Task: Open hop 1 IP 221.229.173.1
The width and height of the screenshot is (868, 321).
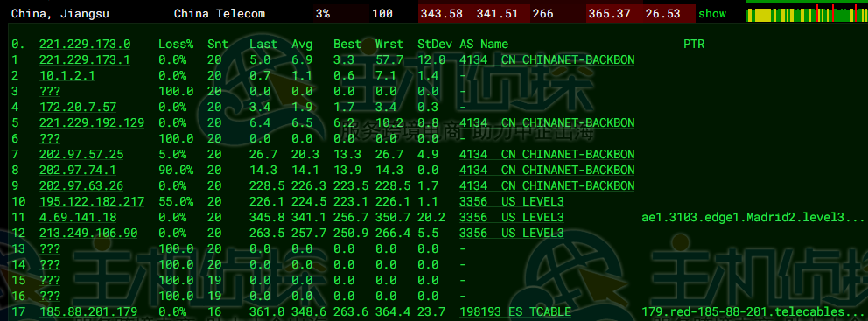Action: [85, 59]
